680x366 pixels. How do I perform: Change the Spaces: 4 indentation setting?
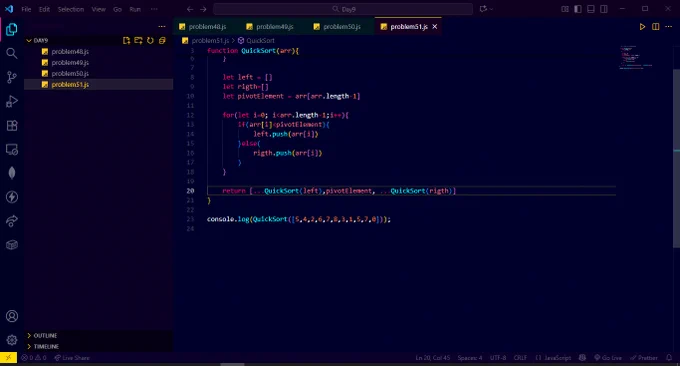click(470, 358)
